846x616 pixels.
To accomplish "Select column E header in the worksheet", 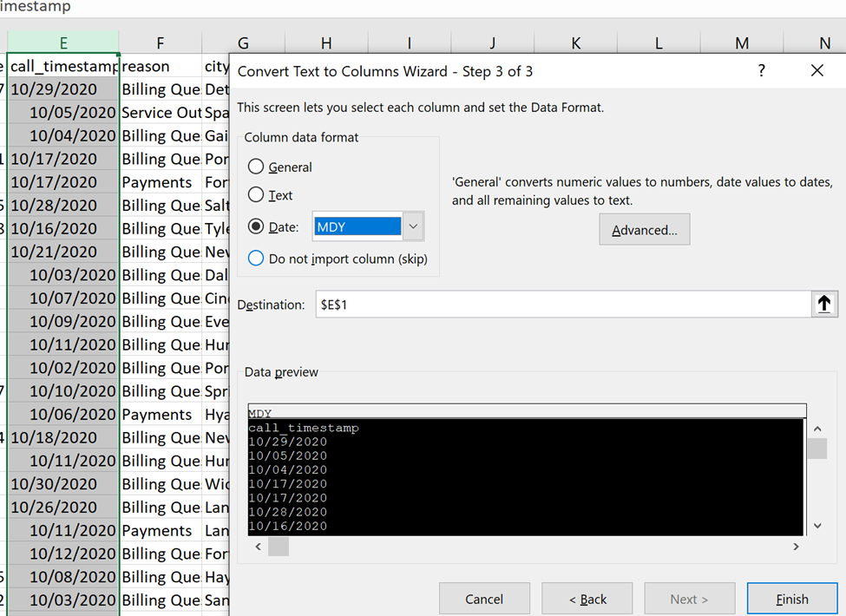I will pos(61,43).
